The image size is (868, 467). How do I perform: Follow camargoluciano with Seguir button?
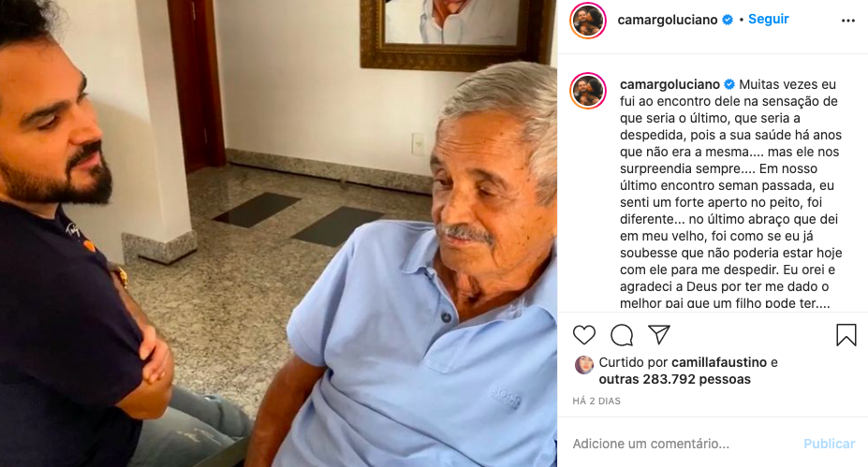click(x=769, y=19)
